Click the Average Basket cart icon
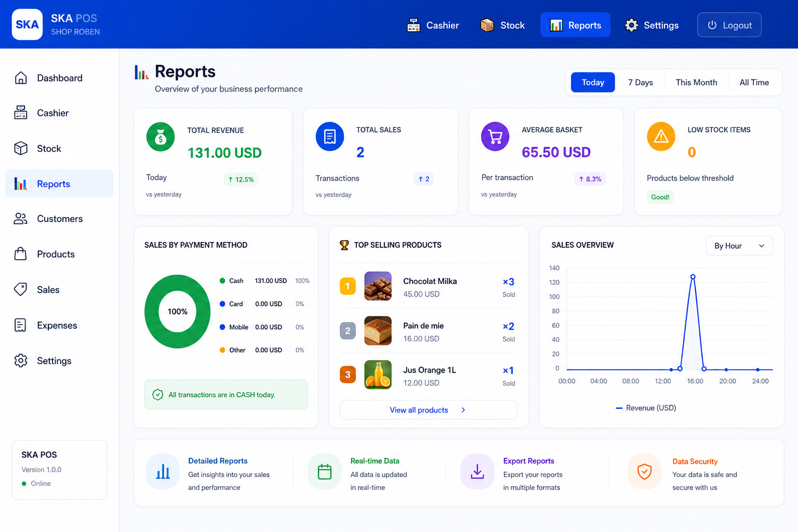The width and height of the screenshot is (798, 532). point(495,137)
